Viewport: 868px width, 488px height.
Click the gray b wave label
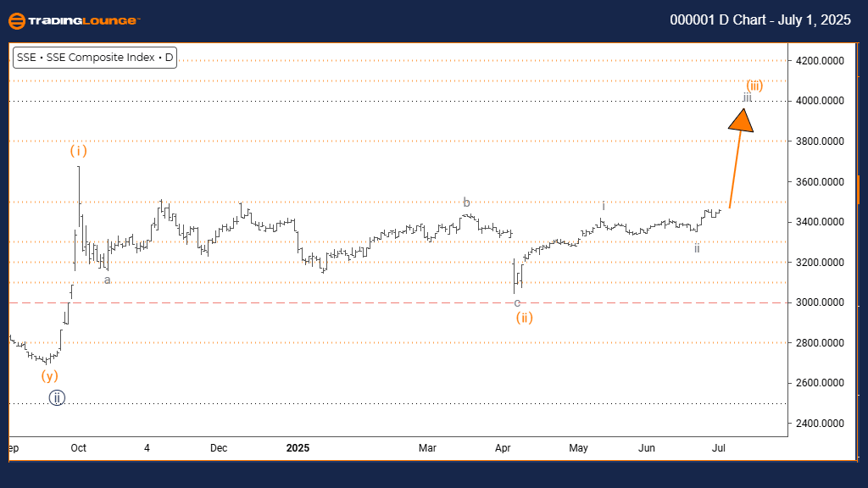pyautogui.click(x=466, y=202)
